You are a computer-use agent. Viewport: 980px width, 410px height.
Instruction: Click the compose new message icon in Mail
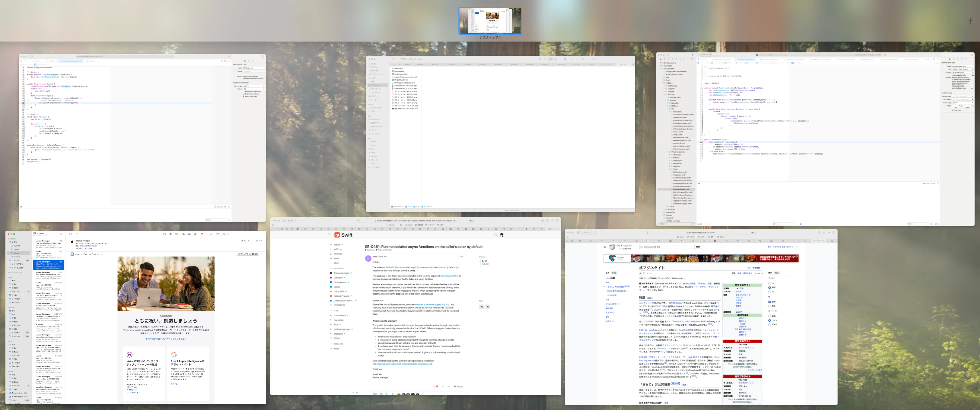[x=77, y=234]
